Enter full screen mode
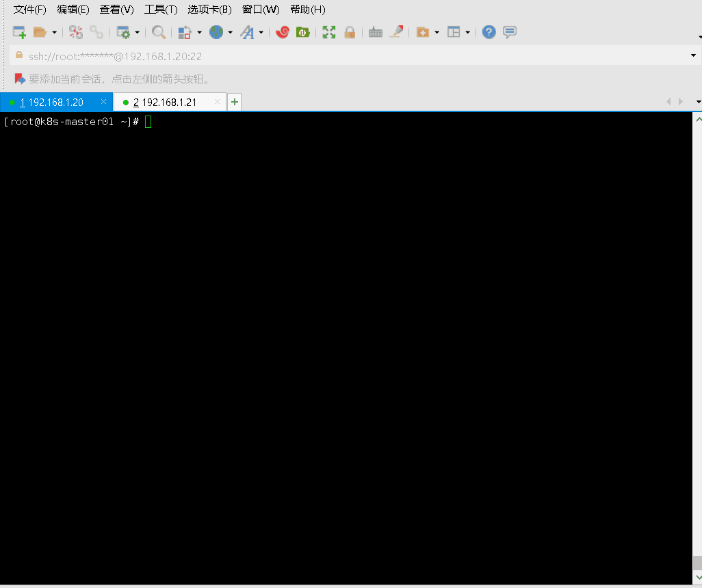The width and height of the screenshot is (702, 588). pos(328,31)
